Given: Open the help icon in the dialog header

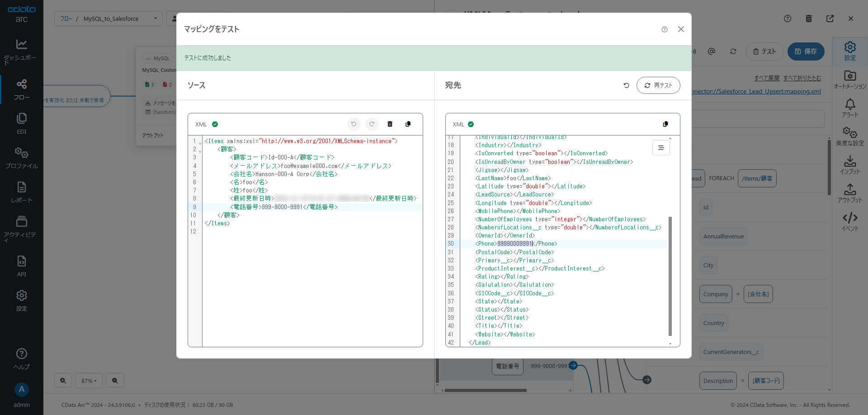Looking at the screenshot, I should [x=664, y=29].
